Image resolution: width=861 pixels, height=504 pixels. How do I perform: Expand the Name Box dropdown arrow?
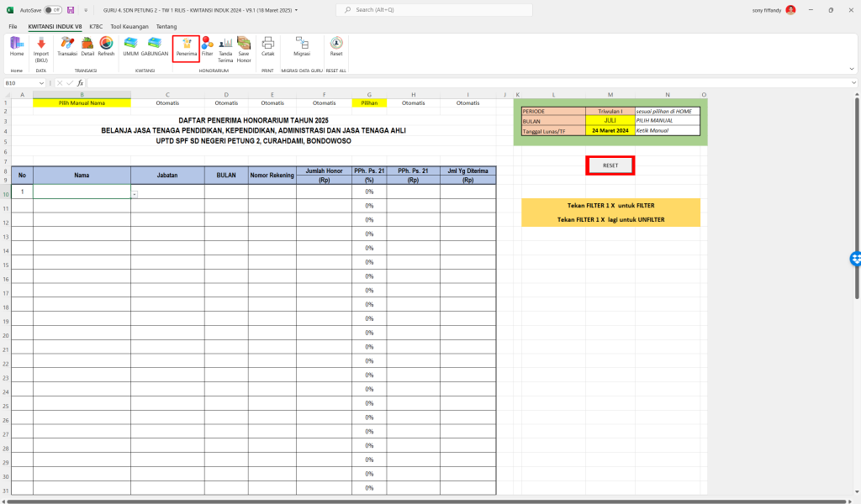pyautogui.click(x=41, y=83)
